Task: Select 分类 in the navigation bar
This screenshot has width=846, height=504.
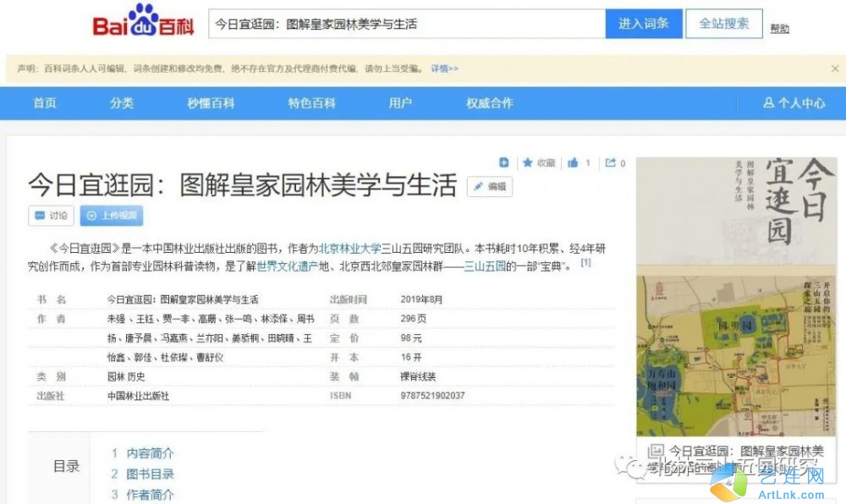Action: coord(122,103)
